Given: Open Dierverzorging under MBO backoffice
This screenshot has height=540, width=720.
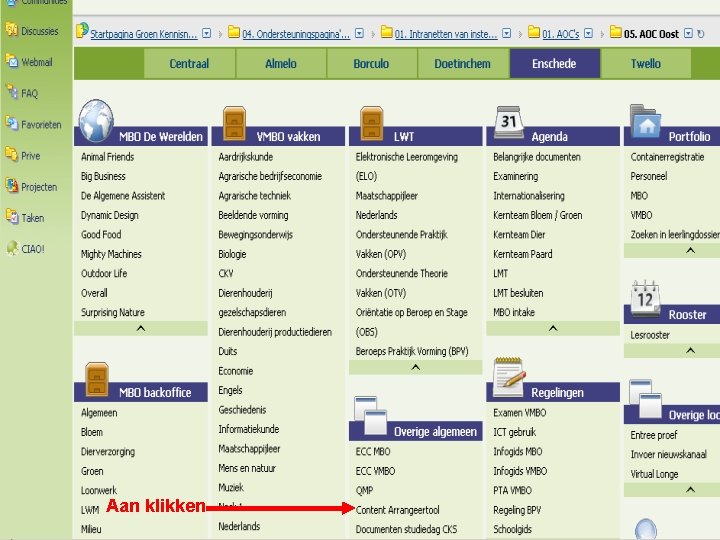Looking at the screenshot, I should (x=108, y=451).
